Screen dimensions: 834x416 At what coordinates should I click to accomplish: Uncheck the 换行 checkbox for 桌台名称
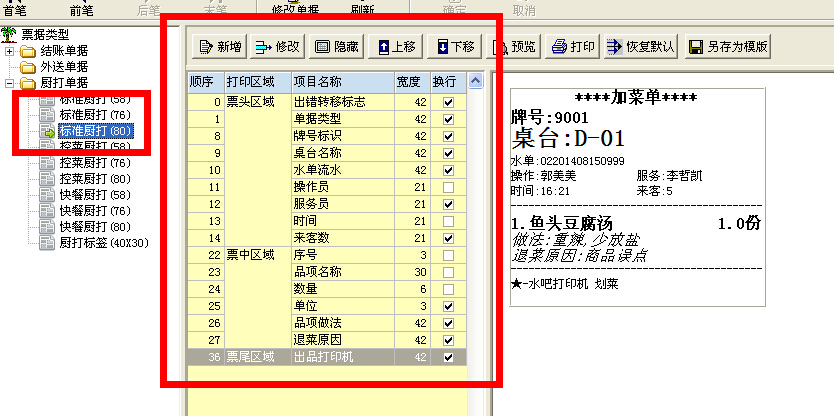tap(448, 153)
